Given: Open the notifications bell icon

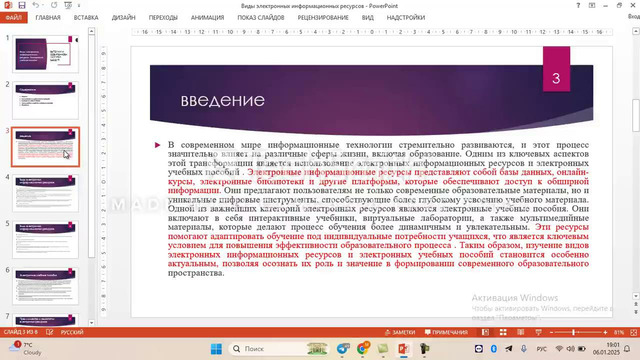Looking at the screenshot, I should [x=627, y=349].
